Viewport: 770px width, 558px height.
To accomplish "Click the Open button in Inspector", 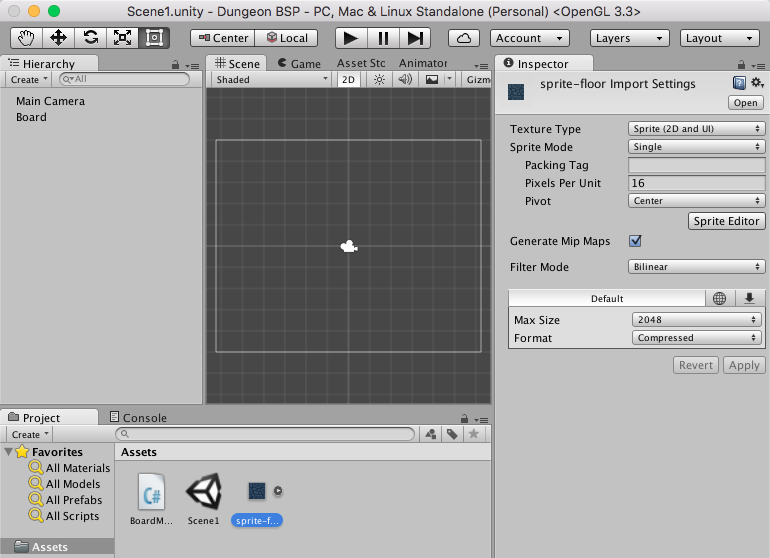I will [745, 103].
